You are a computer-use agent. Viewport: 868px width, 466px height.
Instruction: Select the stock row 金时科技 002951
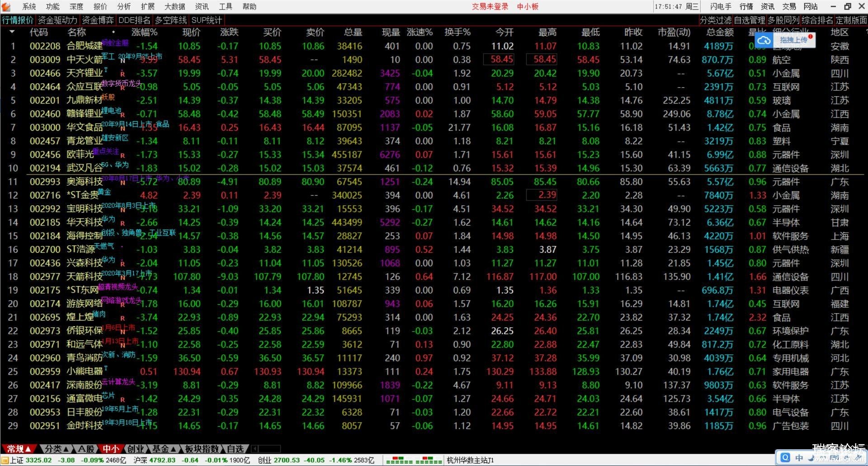pos(434,426)
